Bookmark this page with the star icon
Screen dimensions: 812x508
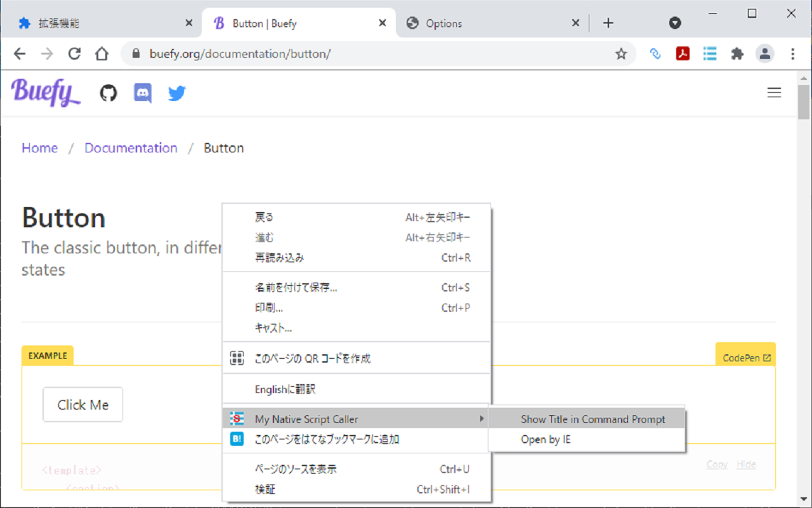[x=621, y=53]
